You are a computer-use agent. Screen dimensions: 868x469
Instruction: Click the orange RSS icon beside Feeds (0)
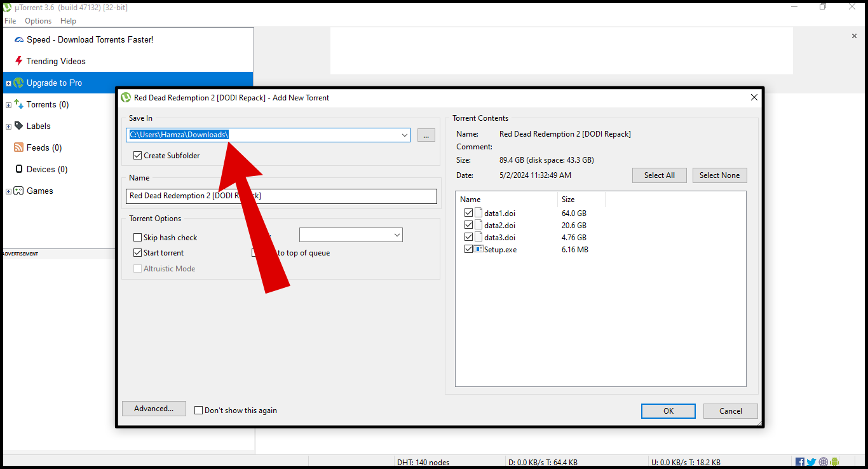19,147
